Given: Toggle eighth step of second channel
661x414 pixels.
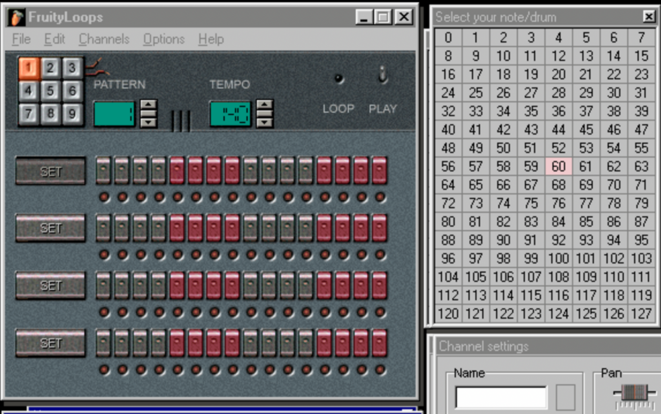Looking at the screenshot, I should (232, 228).
